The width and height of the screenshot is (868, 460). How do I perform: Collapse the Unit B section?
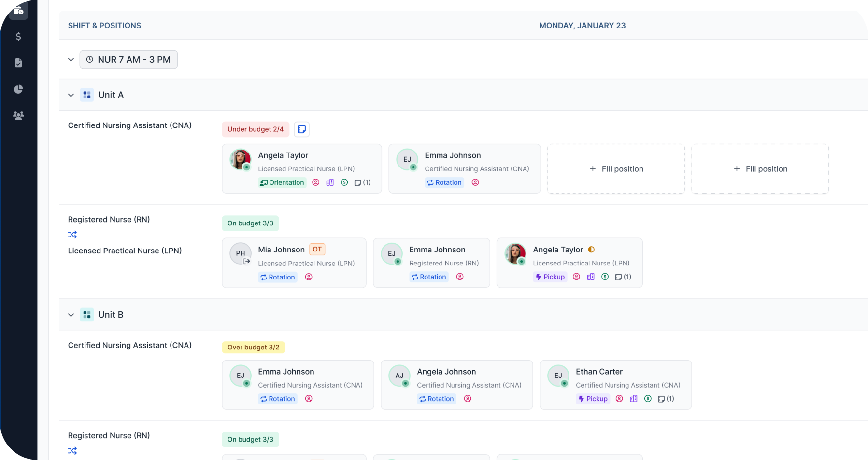point(71,314)
